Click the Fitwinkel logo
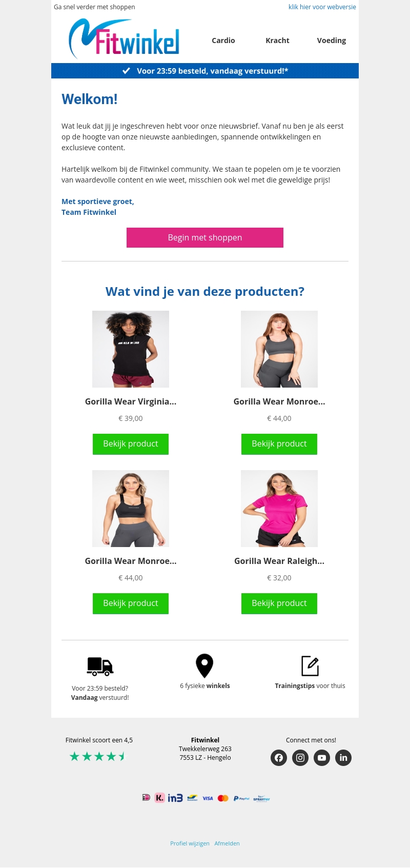 124,39
